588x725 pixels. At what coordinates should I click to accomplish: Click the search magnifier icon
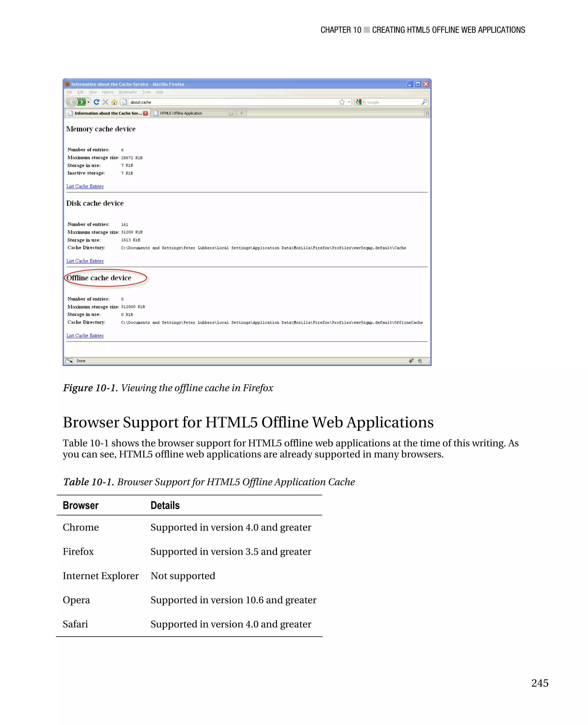(x=424, y=102)
